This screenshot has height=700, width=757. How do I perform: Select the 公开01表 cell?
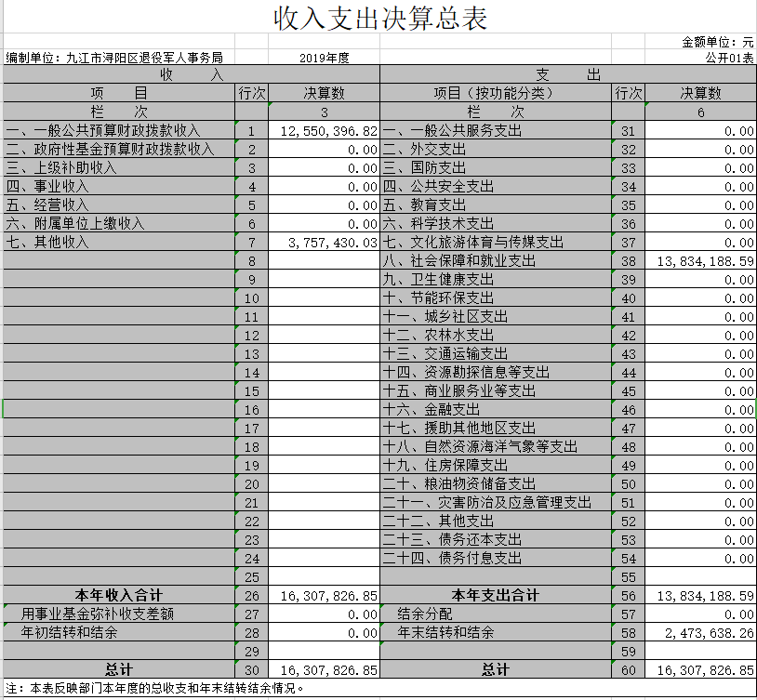tap(730, 58)
